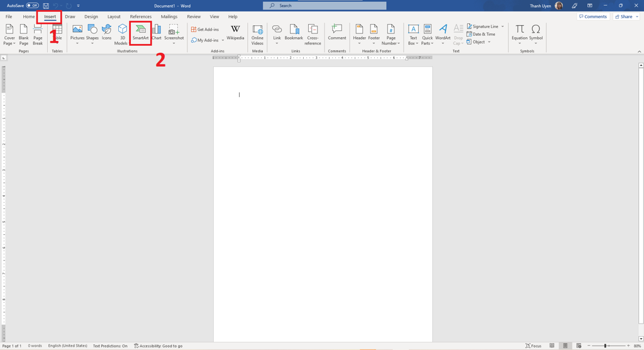Click the Share button

[x=623, y=17]
